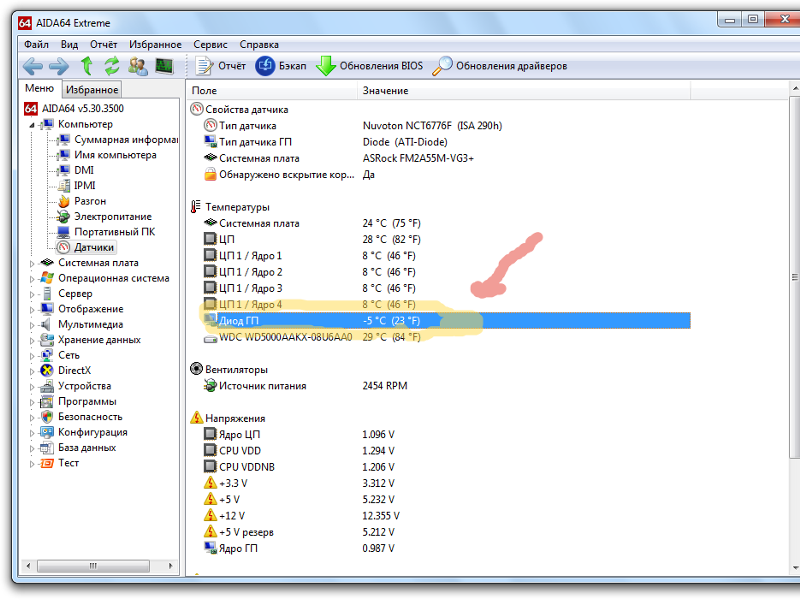The width and height of the screenshot is (800, 600).
Task: Open the users management toolbar icon
Action: (x=138, y=66)
